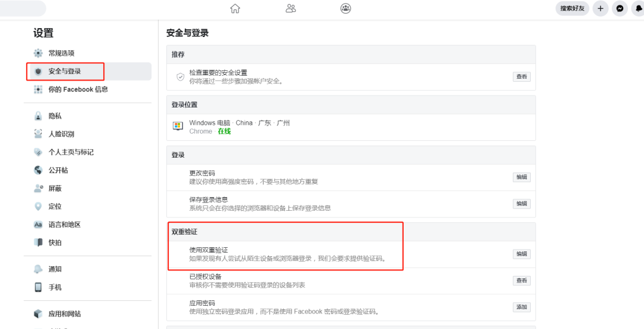Click the grid icon beside 你的 Facebook 信息
Image resolution: width=644 pixels, height=329 pixels.
click(38, 89)
